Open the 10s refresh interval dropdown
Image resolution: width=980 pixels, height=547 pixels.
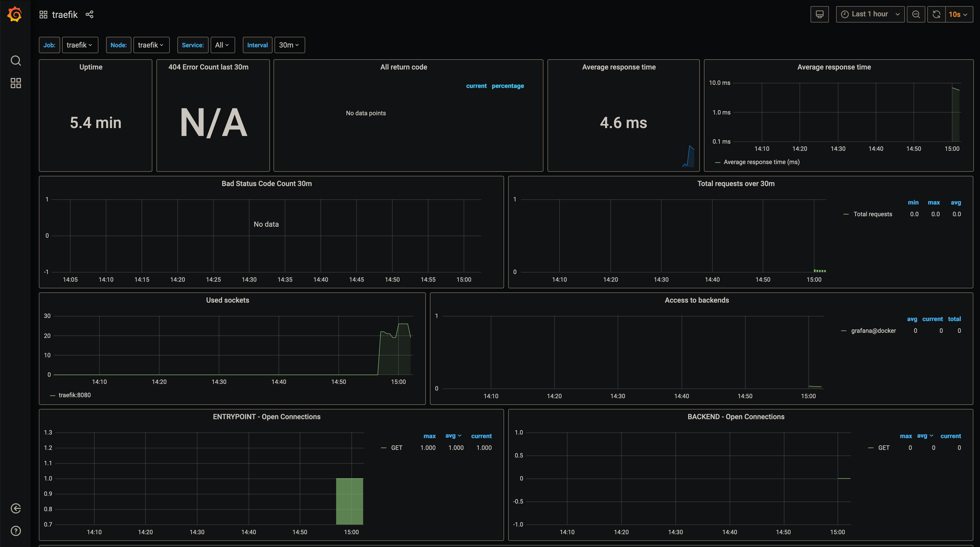959,15
